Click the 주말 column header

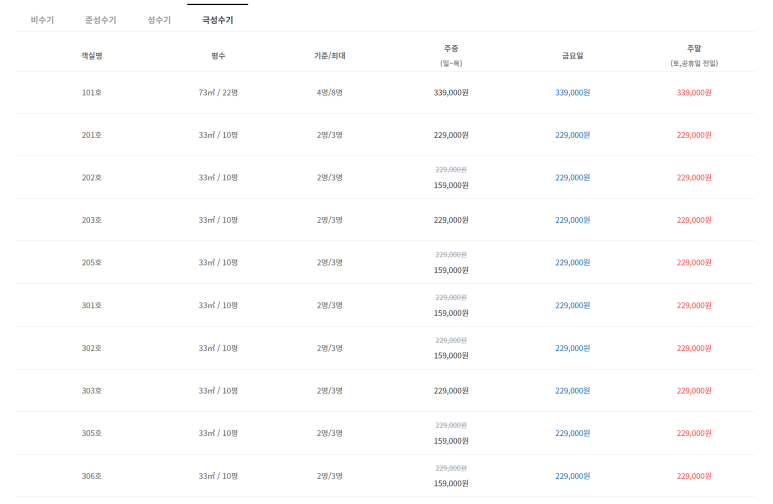coord(694,55)
